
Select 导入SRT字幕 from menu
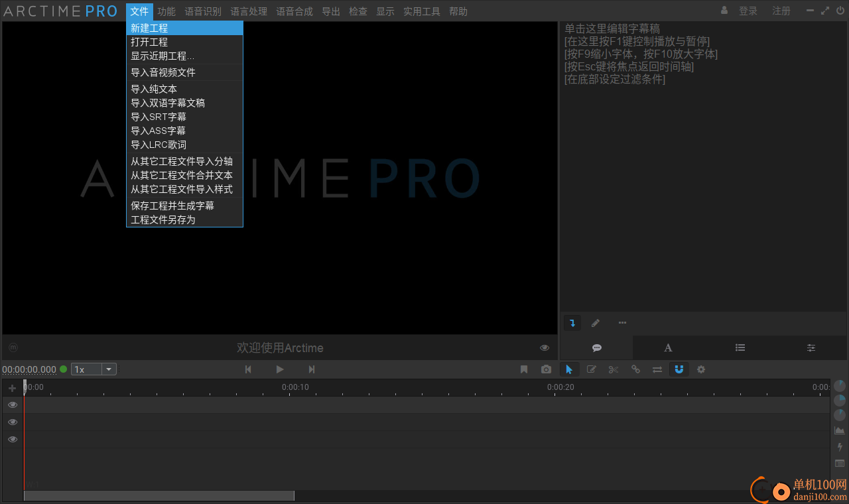[x=184, y=117]
